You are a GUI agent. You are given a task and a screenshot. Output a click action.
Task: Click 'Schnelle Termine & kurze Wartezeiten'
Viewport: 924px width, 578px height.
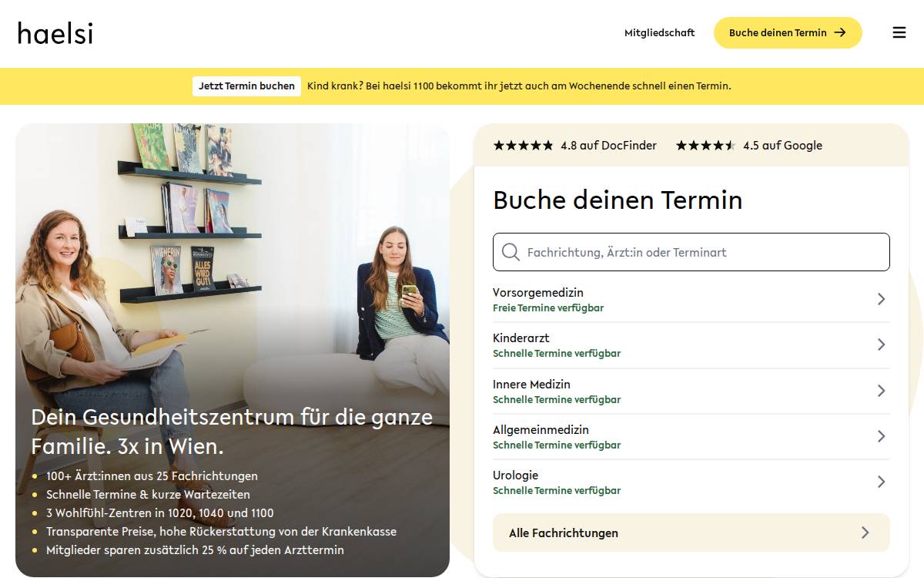click(148, 495)
